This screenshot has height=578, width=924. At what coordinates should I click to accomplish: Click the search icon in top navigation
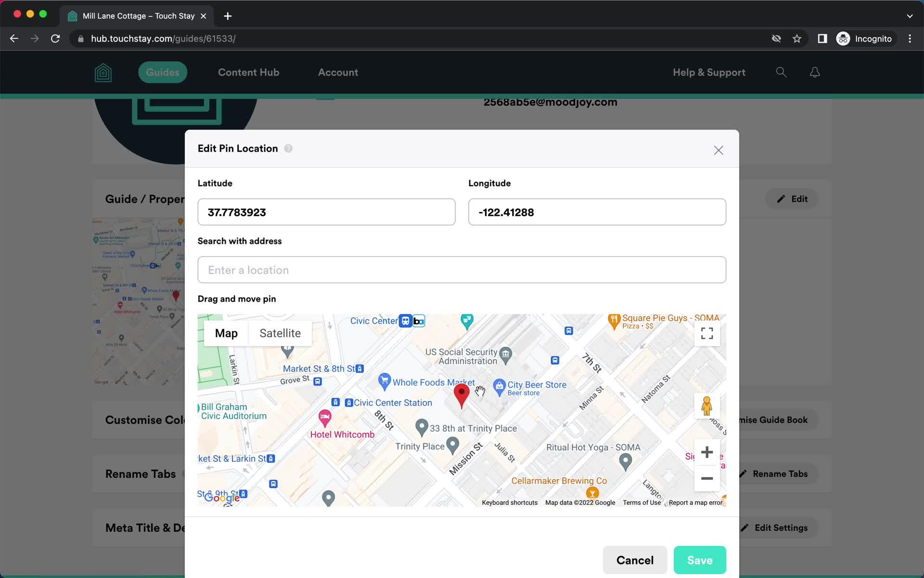click(783, 72)
